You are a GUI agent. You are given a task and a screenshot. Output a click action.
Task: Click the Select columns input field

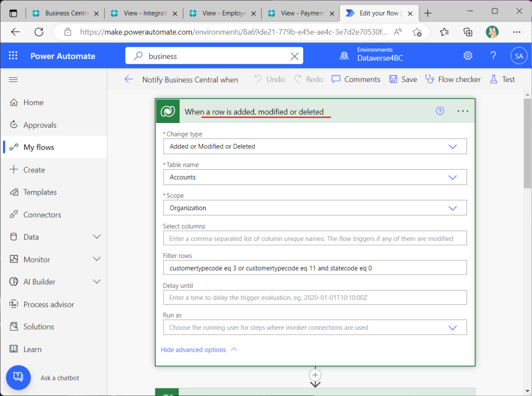pyautogui.click(x=315, y=238)
